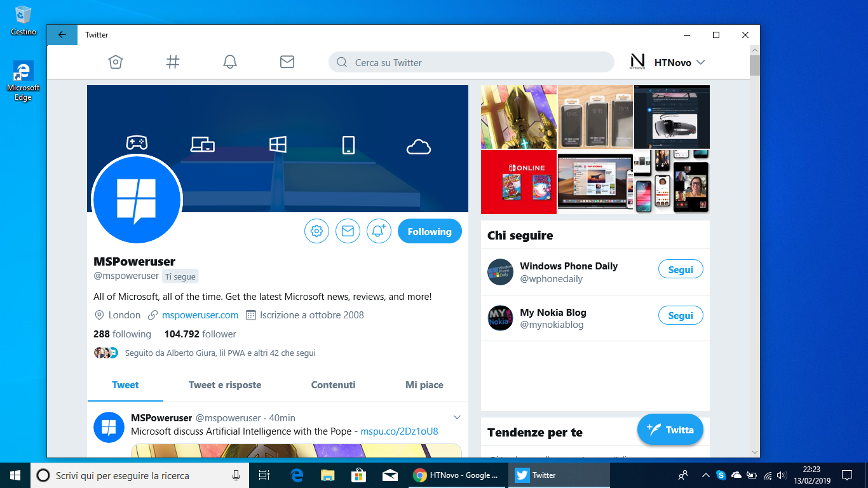The width and height of the screenshot is (868, 488).
Task: Switch to HTNovo Google Chrome taskbar window
Action: pyautogui.click(x=456, y=475)
